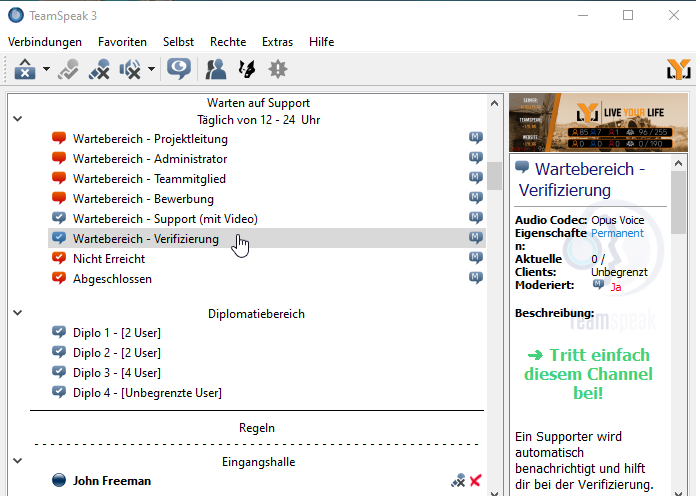696x496 pixels.
Task: Open dropdown arrow beside the speaker mute icon
Action: pyautogui.click(x=151, y=69)
